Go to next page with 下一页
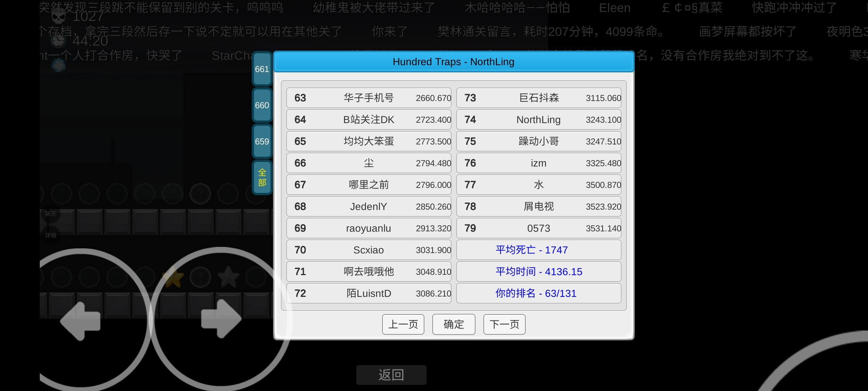 (505, 324)
